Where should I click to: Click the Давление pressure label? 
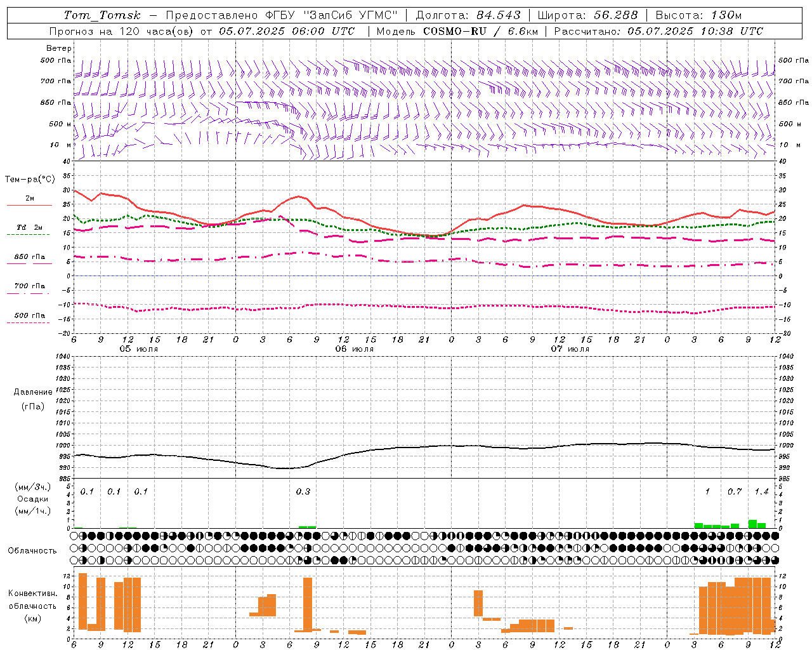[x=33, y=392]
